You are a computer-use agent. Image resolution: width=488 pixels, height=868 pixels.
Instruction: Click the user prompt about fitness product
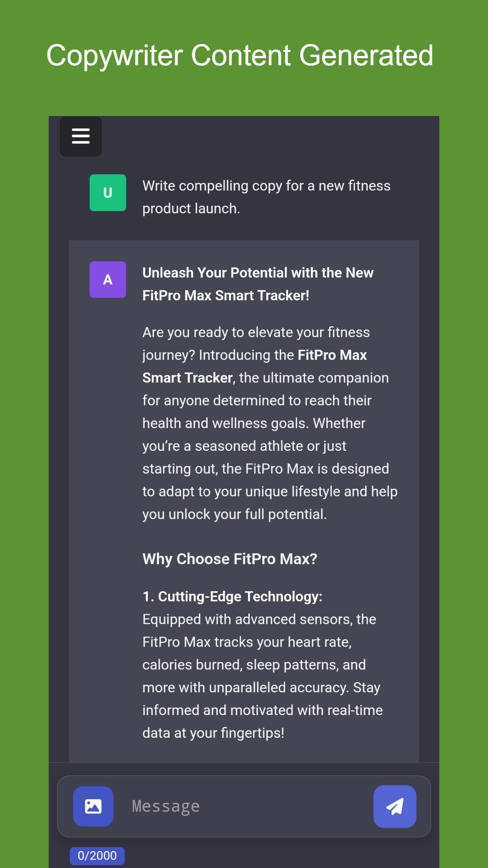[266, 197]
